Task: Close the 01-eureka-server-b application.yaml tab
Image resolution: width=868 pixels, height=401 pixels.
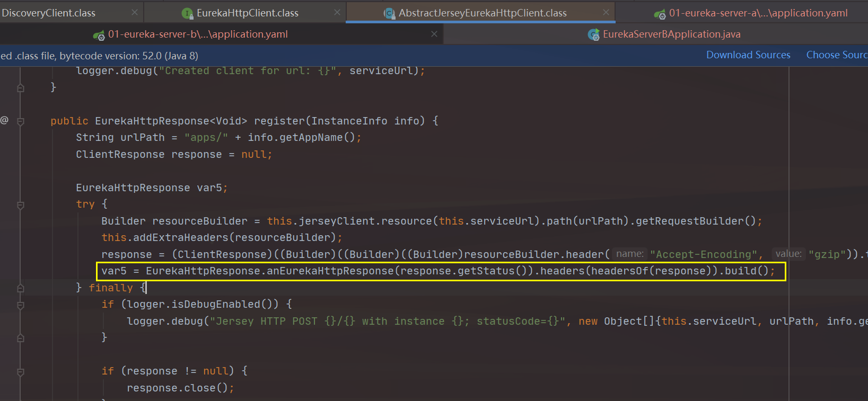Action: point(434,34)
